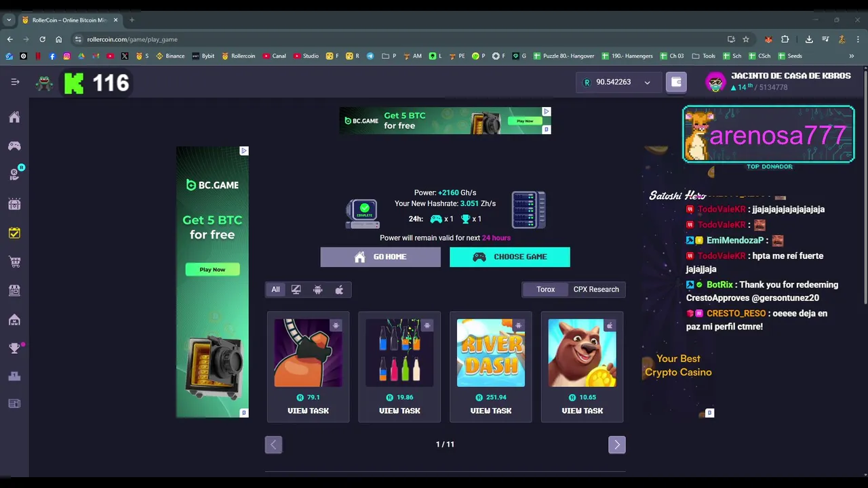Screen dimensions: 868x488
Task: Go to previous offers page arrow
Action: [x=273, y=445]
